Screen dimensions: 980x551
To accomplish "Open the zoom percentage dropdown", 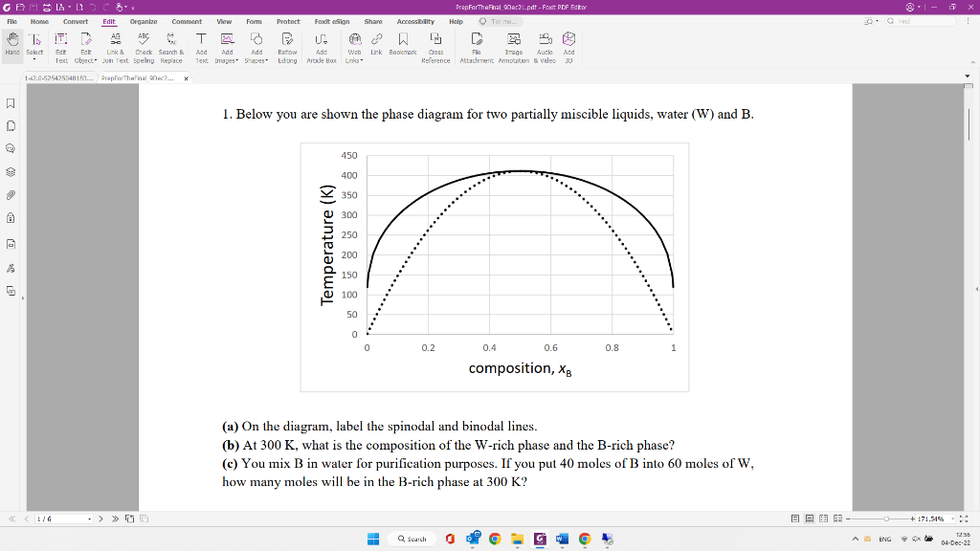I will tap(952, 519).
